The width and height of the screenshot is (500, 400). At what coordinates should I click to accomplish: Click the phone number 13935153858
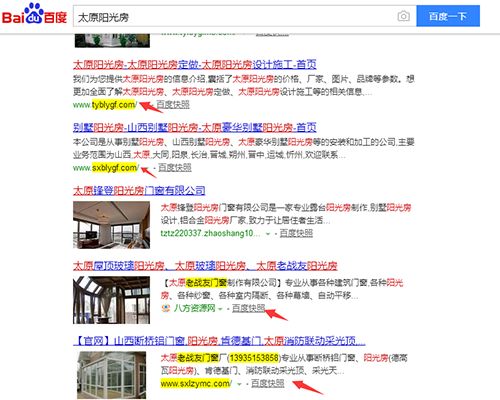click(x=254, y=358)
